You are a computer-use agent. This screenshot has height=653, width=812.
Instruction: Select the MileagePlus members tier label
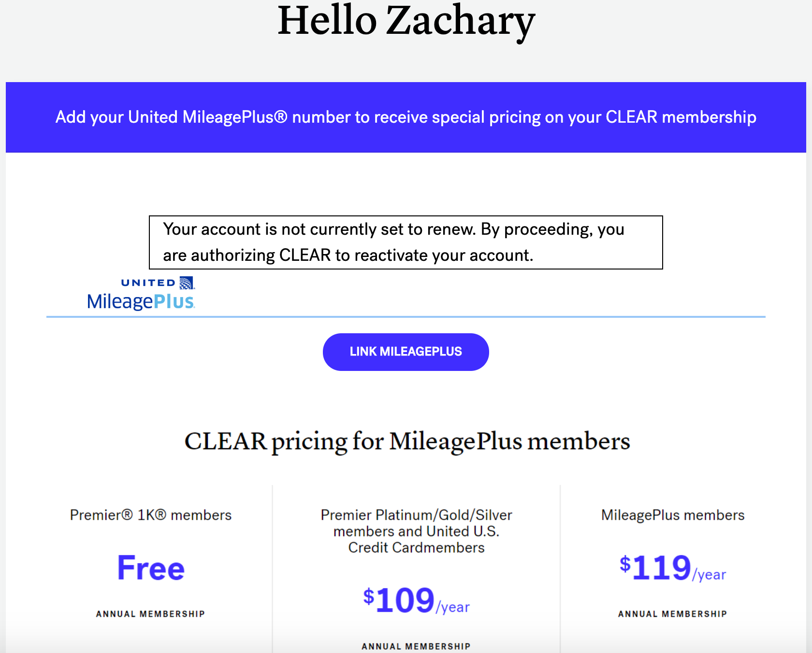tap(672, 515)
